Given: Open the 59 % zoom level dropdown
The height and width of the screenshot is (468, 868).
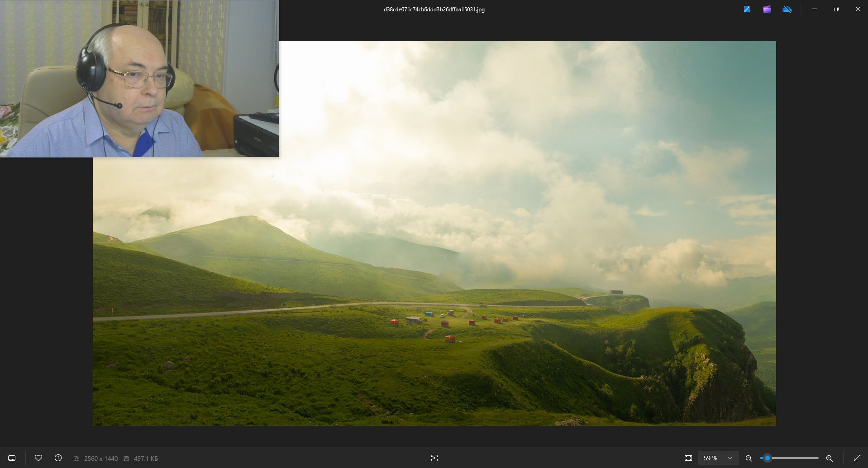Looking at the screenshot, I should (718, 458).
